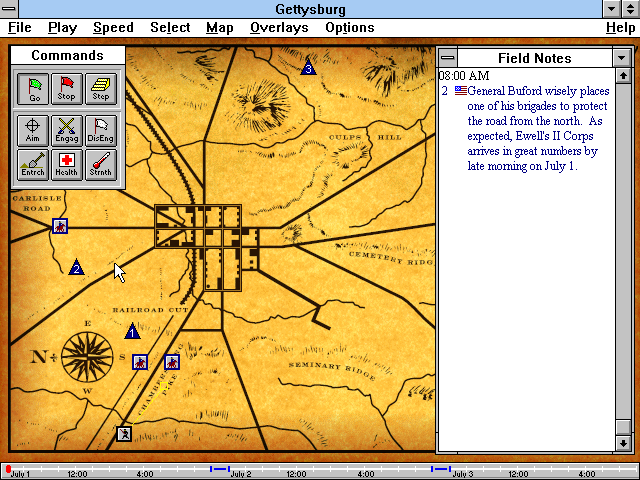Click the Cemetery Ridge label on map

(x=391, y=258)
